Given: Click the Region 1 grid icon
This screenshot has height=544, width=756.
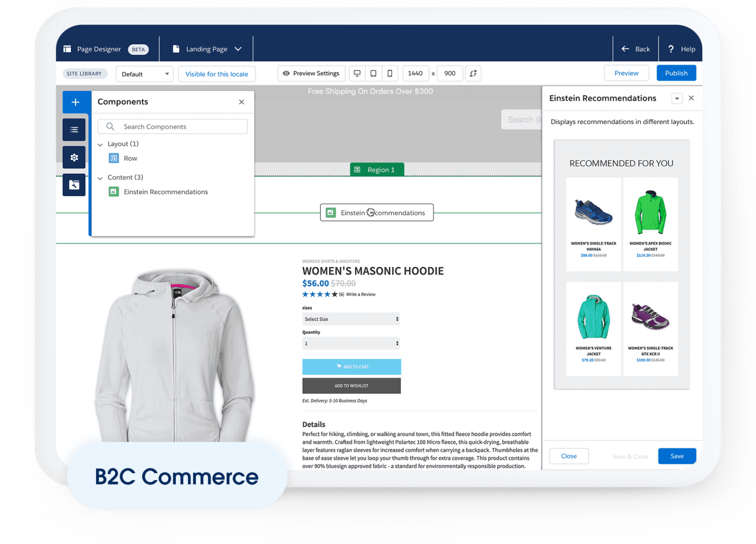Looking at the screenshot, I should (x=357, y=170).
